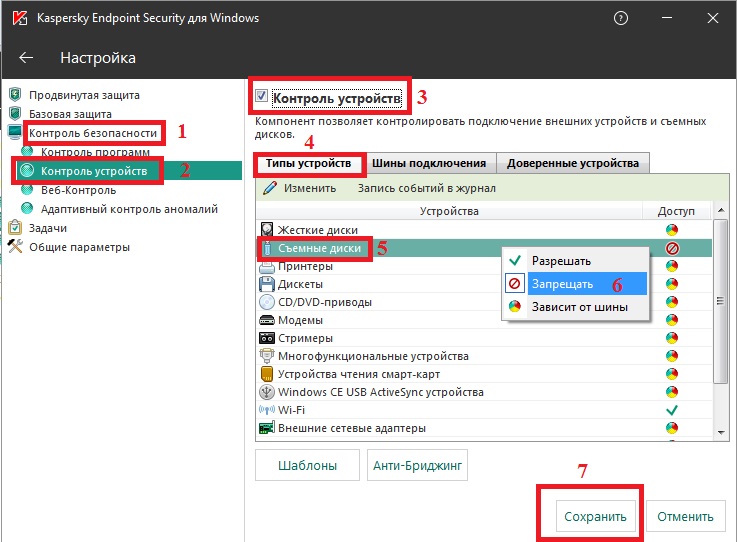Click the USB icon for Windows CE ActiveSync
This screenshot has height=542, width=737.
click(267, 392)
